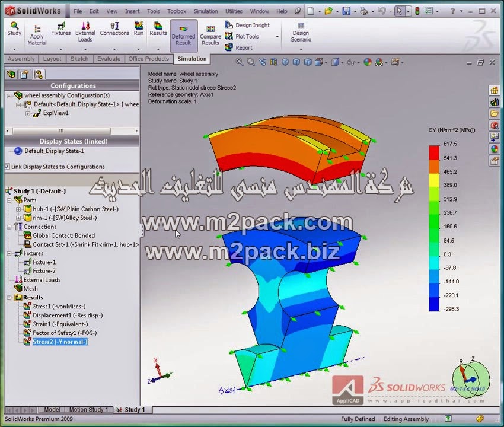Open Design Insight
504x427 pixels.
tap(247, 25)
